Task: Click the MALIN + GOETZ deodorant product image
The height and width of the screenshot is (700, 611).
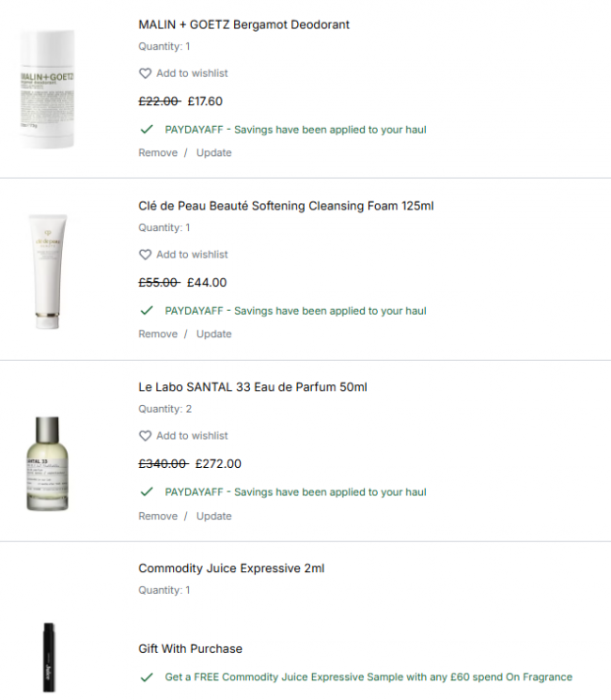Action: 47,89
